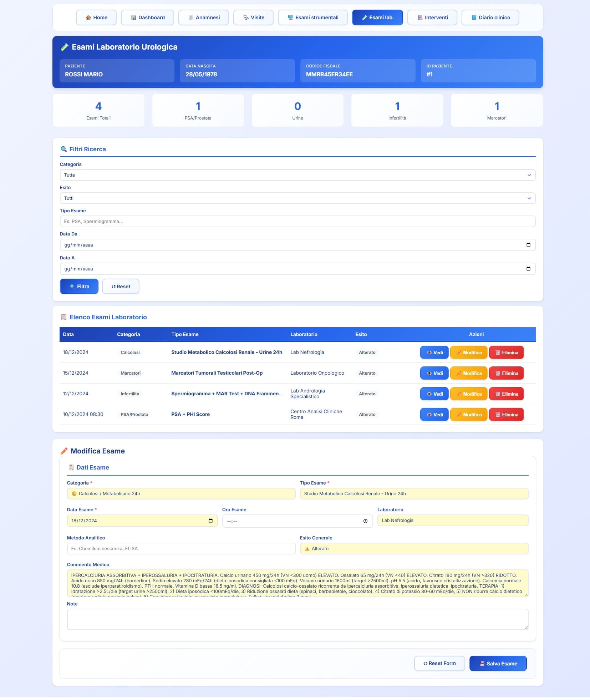Image resolution: width=590 pixels, height=700 pixels.
Task: Switch to Diario clinico tab
Action: tap(490, 17)
